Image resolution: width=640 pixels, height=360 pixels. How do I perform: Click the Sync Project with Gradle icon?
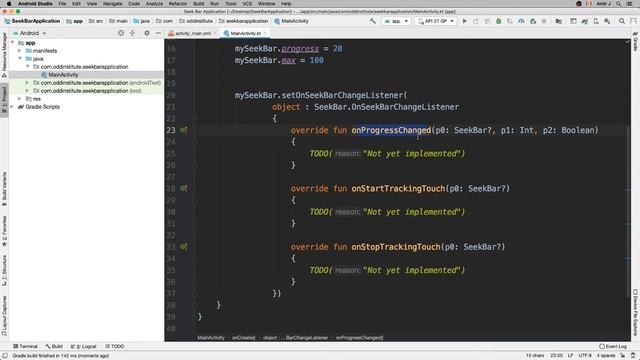584,21
